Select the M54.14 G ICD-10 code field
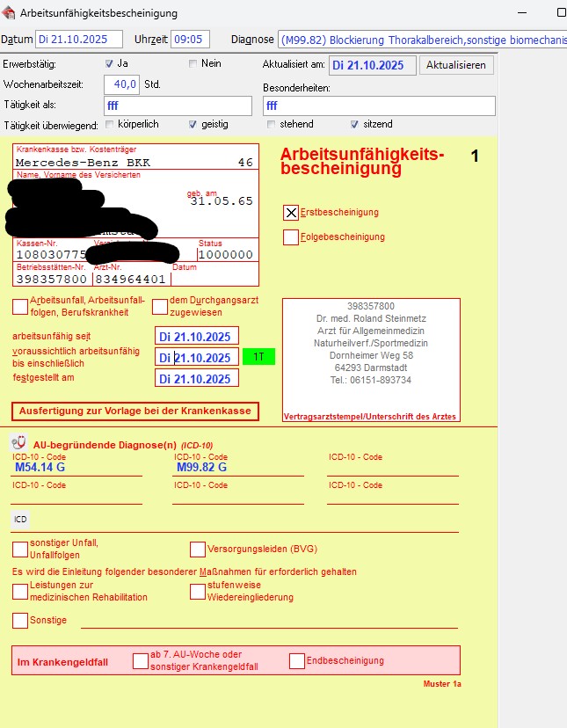567x728 pixels. pos(76,468)
